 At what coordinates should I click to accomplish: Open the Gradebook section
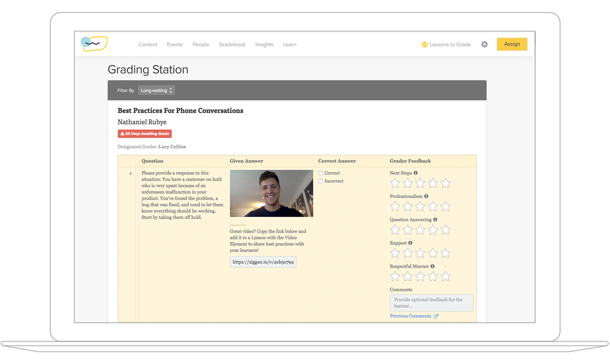(x=232, y=44)
